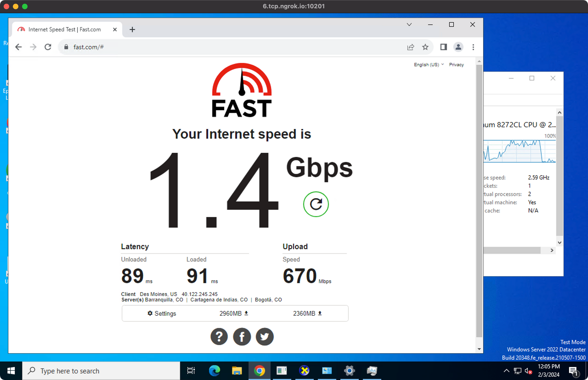Open network icon in system tray

tap(517, 371)
